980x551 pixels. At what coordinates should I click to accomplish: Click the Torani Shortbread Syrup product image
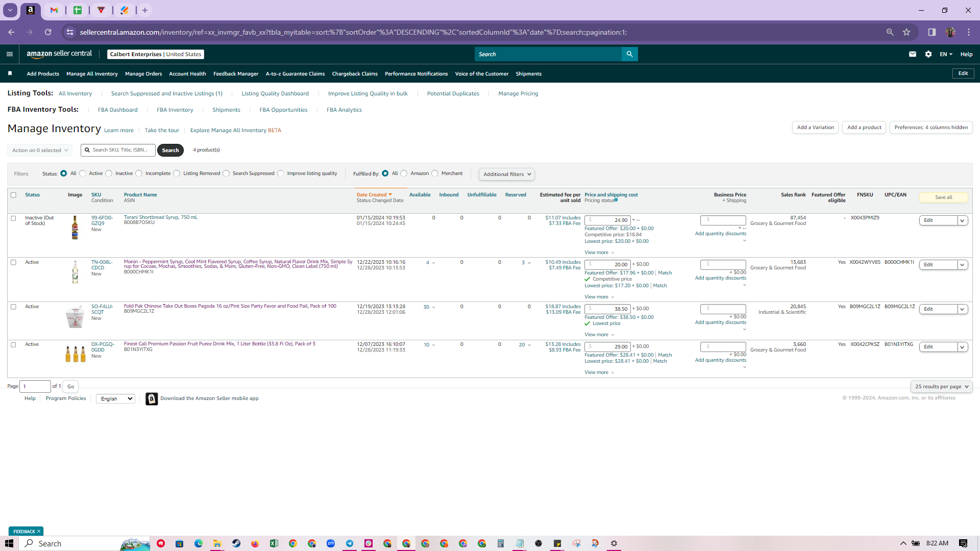point(75,227)
